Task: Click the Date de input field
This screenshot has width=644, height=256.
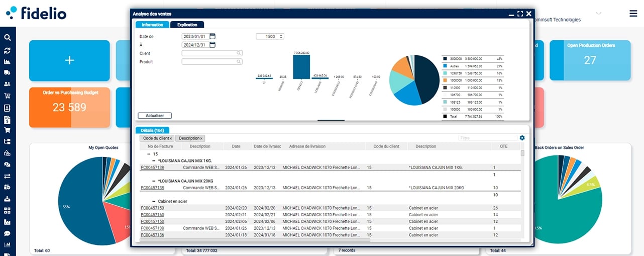Action: click(195, 37)
